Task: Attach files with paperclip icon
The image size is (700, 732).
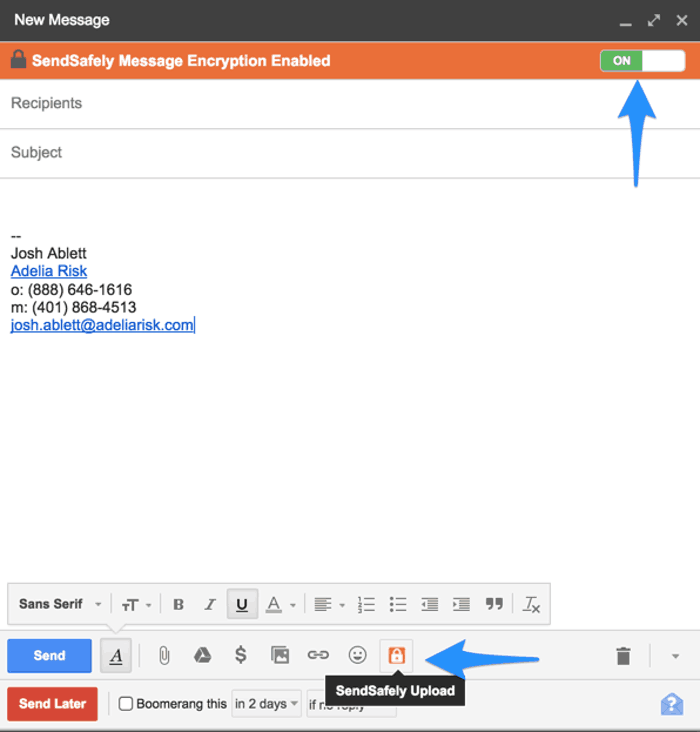Action: tap(164, 655)
